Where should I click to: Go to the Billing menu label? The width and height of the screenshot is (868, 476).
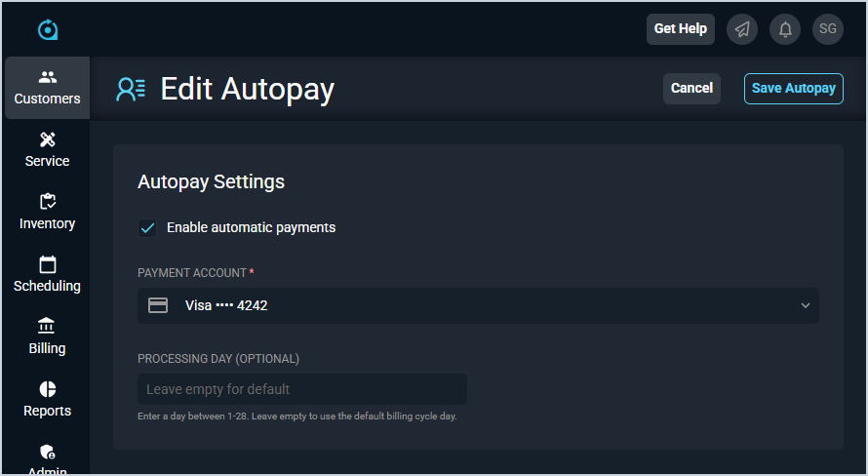(x=48, y=348)
